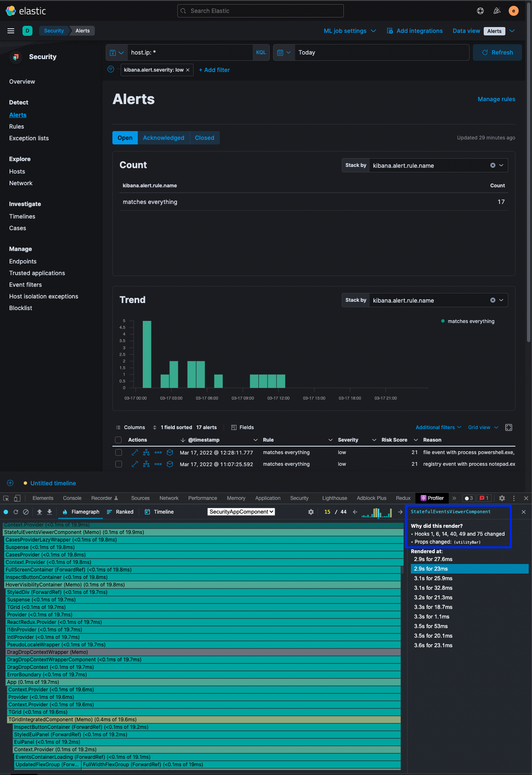Go to next commit arrow
The width and height of the screenshot is (532, 775).
[x=400, y=512]
